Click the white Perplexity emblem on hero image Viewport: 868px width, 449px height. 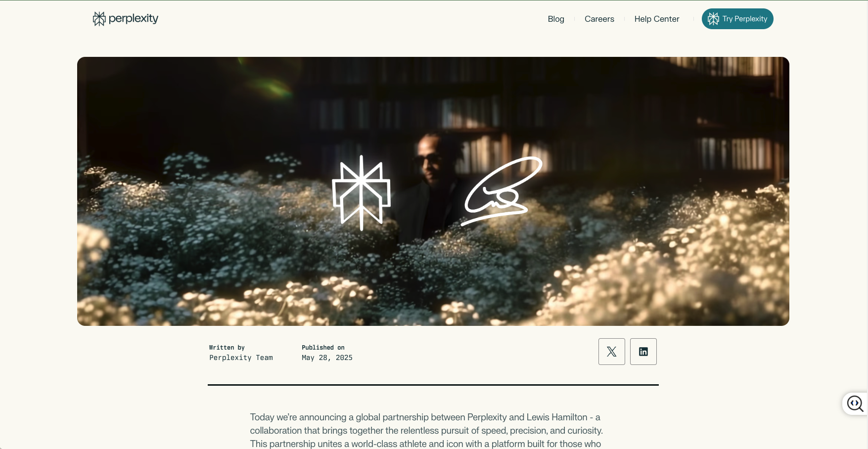(361, 193)
